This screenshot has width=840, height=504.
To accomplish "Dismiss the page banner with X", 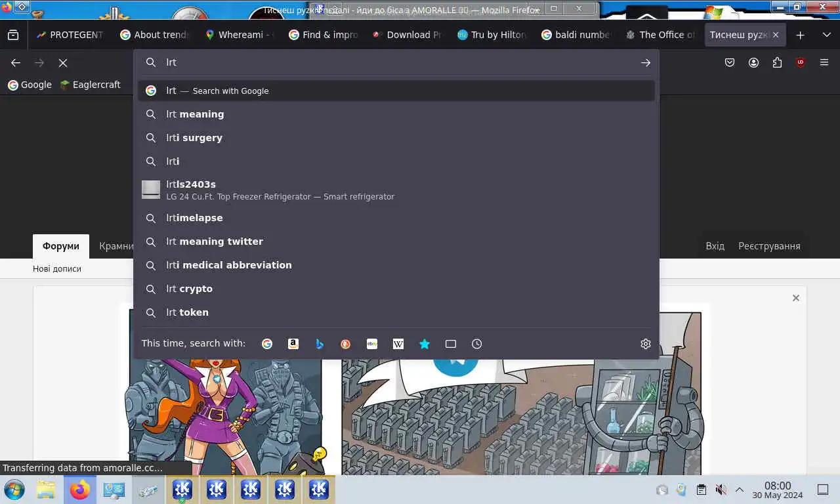I will (796, 298).
